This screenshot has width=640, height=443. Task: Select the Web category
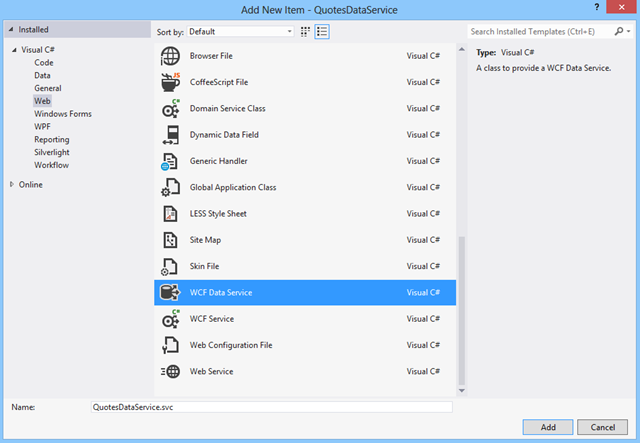[x=42, y=101]
